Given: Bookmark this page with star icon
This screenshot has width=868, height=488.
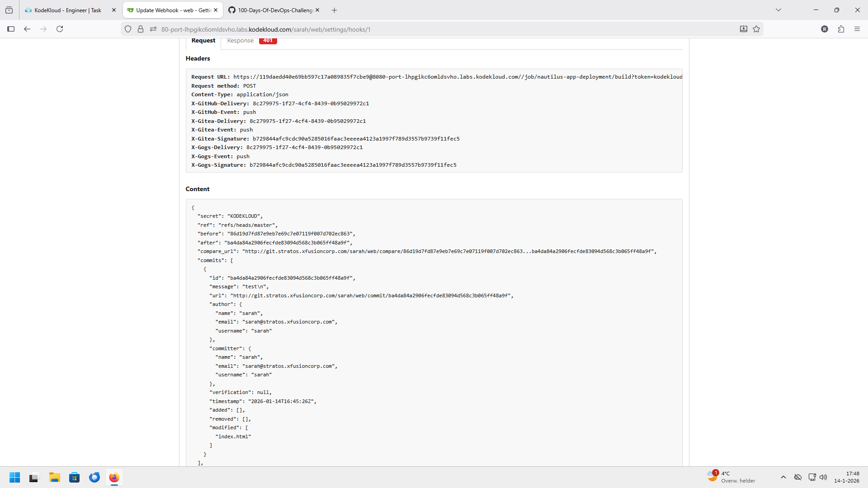Looking at the screenshot, I should click(756, 29).
